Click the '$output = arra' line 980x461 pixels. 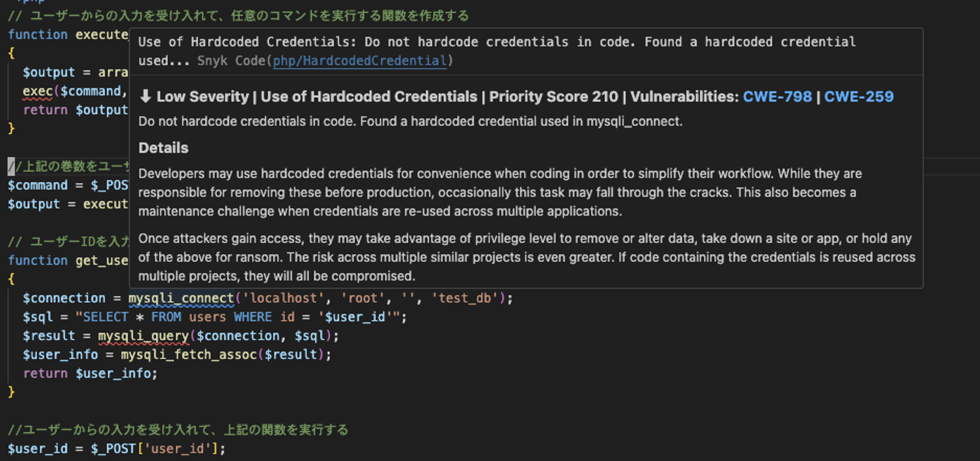pos(75,73)
